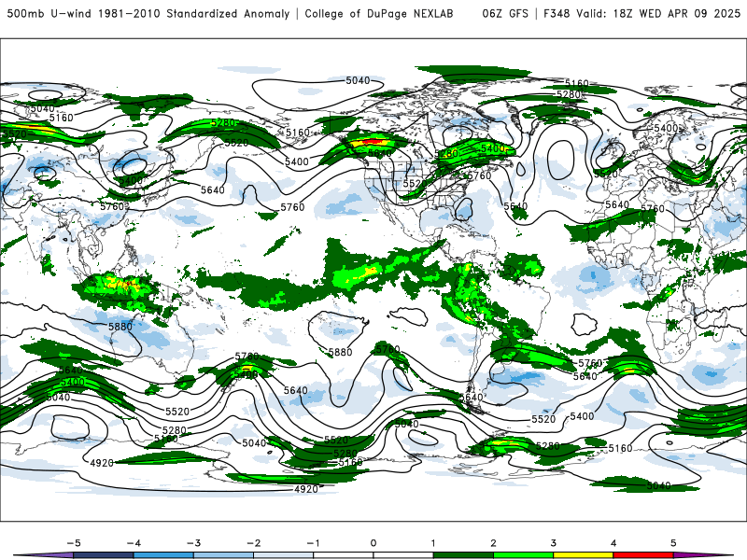Click the '5040' contour label over the Arctic

(x=358, y=80)
